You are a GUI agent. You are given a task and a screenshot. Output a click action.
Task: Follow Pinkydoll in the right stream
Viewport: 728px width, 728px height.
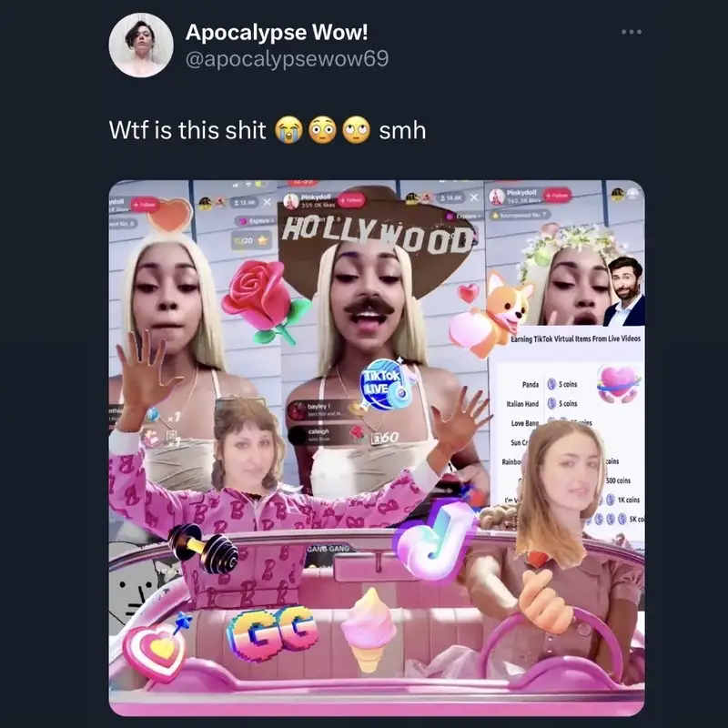click(557, 196)
